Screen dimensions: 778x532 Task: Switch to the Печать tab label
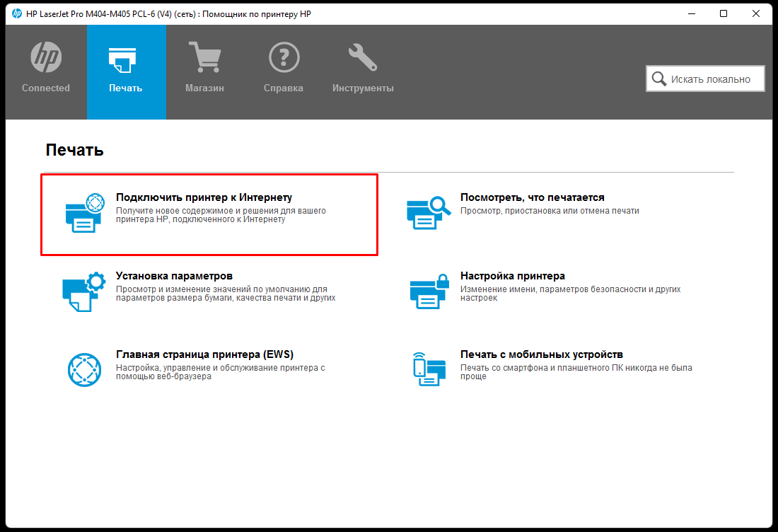125,88
